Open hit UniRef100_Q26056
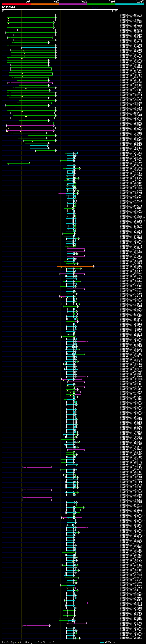Image resolution: width=146 pixels, height=644 pixels. (x=131, y=191)
